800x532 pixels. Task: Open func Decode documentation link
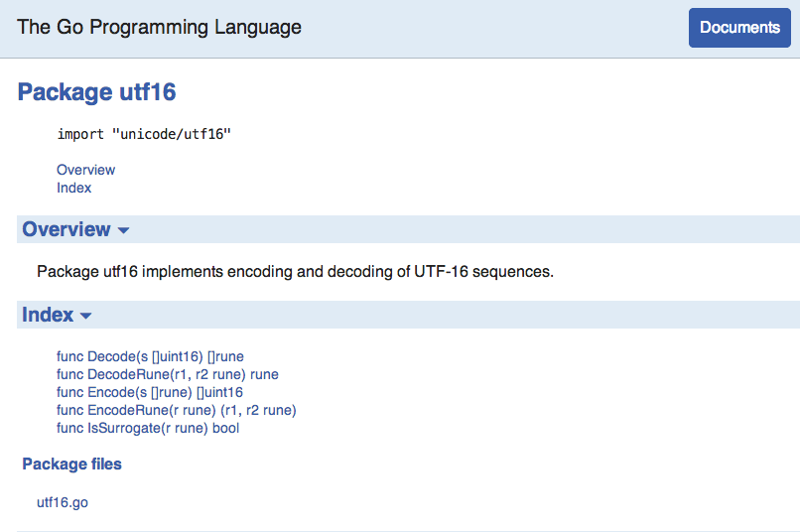150,356
